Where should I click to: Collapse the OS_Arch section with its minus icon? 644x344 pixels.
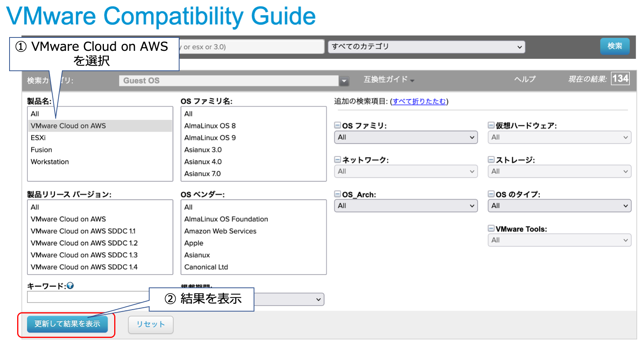pyautogui.click(x=338, y=195)
